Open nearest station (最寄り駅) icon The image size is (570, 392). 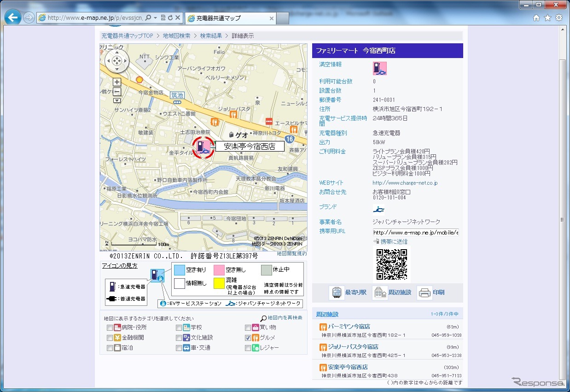coord(337,293)
